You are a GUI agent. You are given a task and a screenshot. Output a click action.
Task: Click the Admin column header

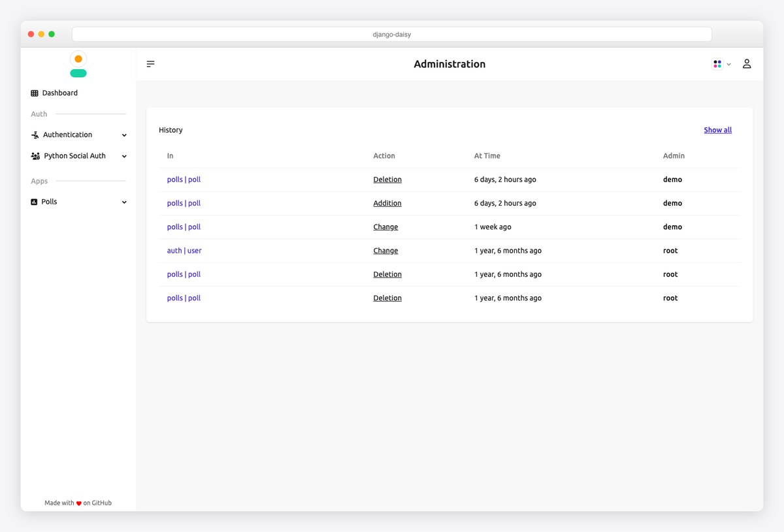[674, 156]
